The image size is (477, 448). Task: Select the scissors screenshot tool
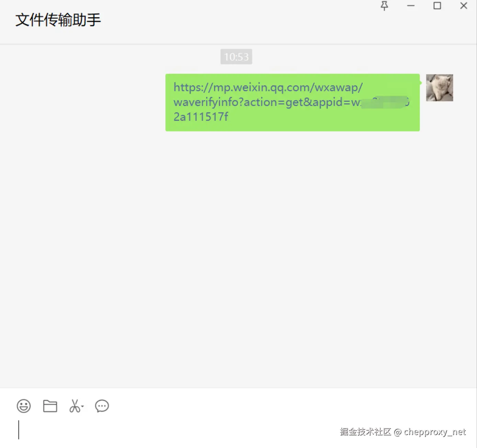click(x=75, y=406)
